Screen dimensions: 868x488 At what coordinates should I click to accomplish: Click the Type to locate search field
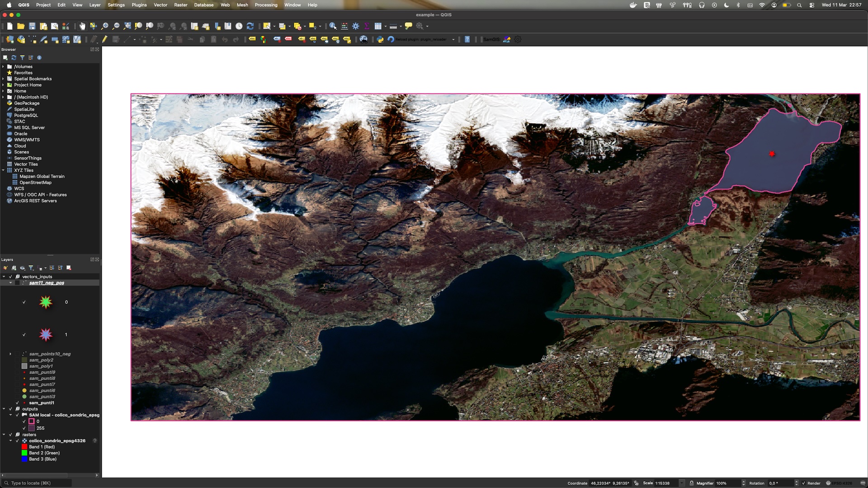(x=36, y=483)
